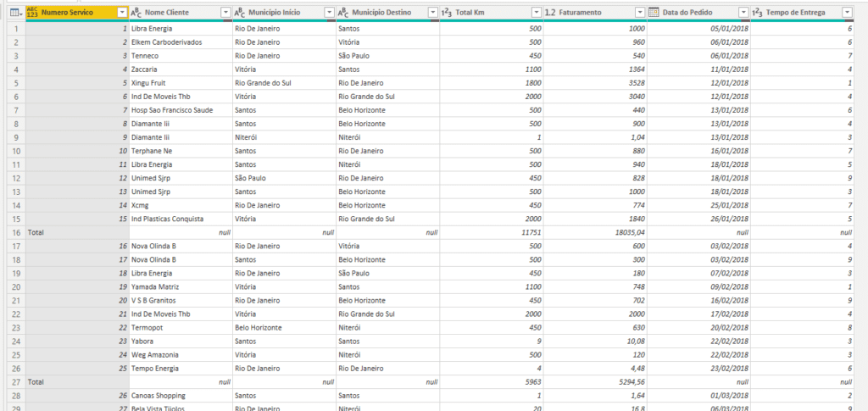Click the 'Canoas Shopping' client cell
This screenshot has height=411, width=868.
tap(181, 396)
